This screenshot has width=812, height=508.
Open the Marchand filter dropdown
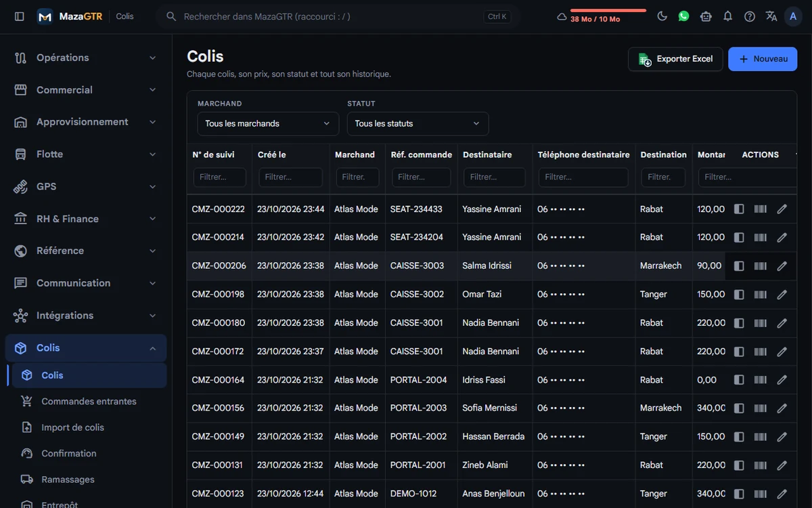pyautogui.click(x=268, y=123)
